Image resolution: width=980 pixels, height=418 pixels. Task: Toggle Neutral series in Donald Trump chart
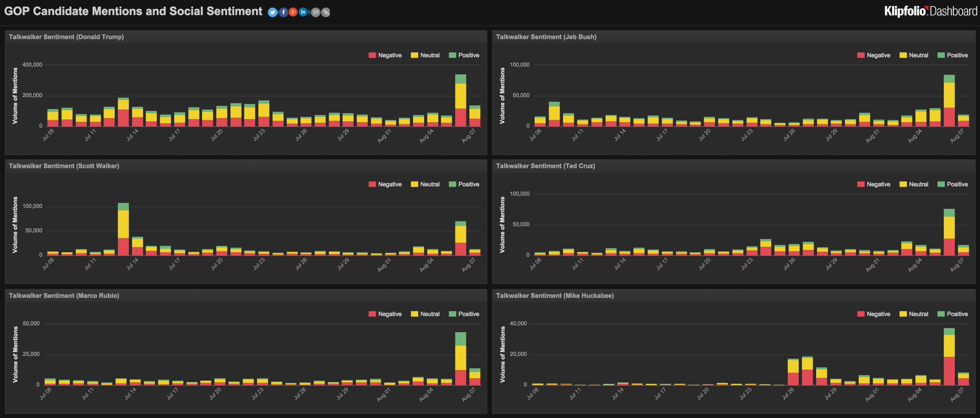[x=425, y=55]
